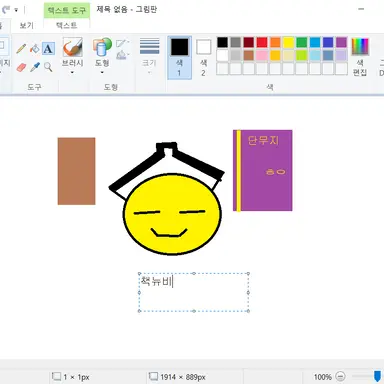The height and width of the screenshot is (384, 384).
Task: Pick the rose pink color swatch
Action: pyautogui.click(x=262, y=55)
